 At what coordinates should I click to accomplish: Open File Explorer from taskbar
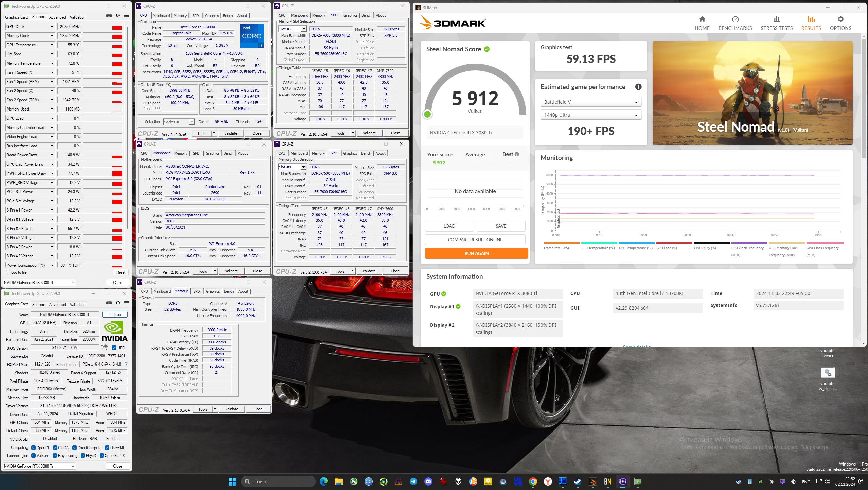tap(338, 481)
